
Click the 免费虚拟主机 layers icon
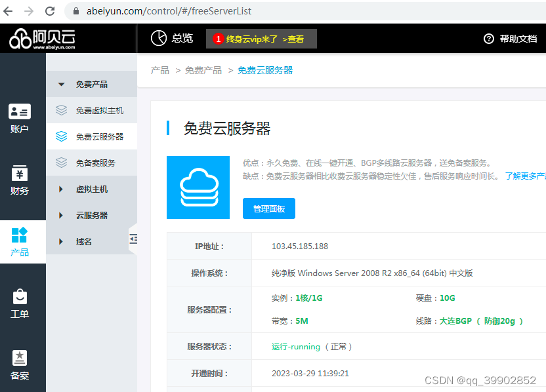[x=61, y=110]
